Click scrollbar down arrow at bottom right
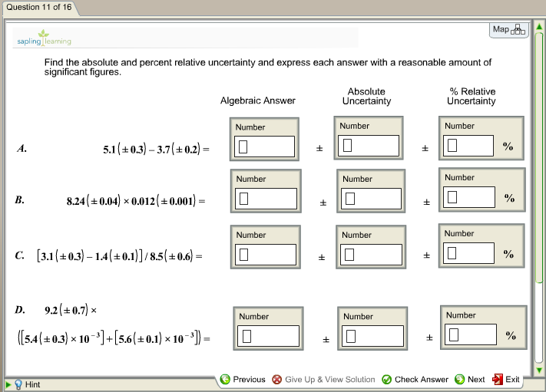 click(540, 371)
